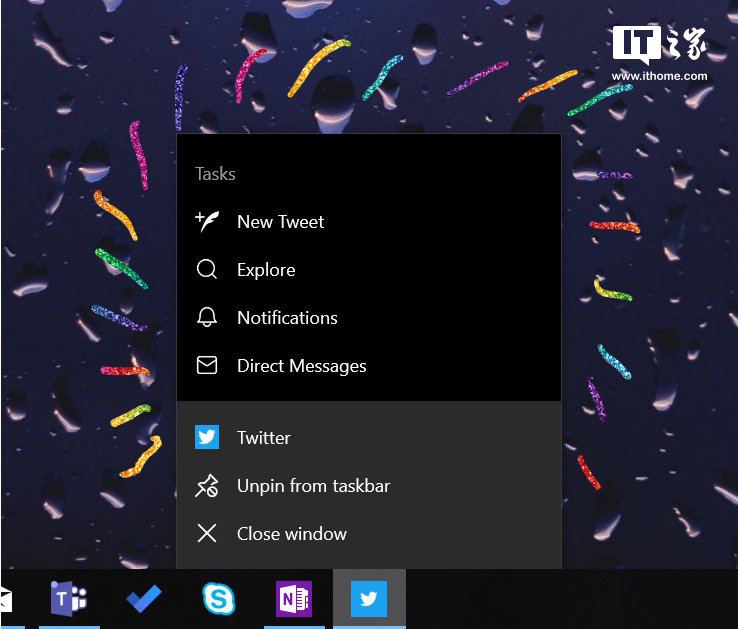This screenshot has height=629, width=738.
Task: Click the X icon beside Close window
Action: tap(207, 533)
